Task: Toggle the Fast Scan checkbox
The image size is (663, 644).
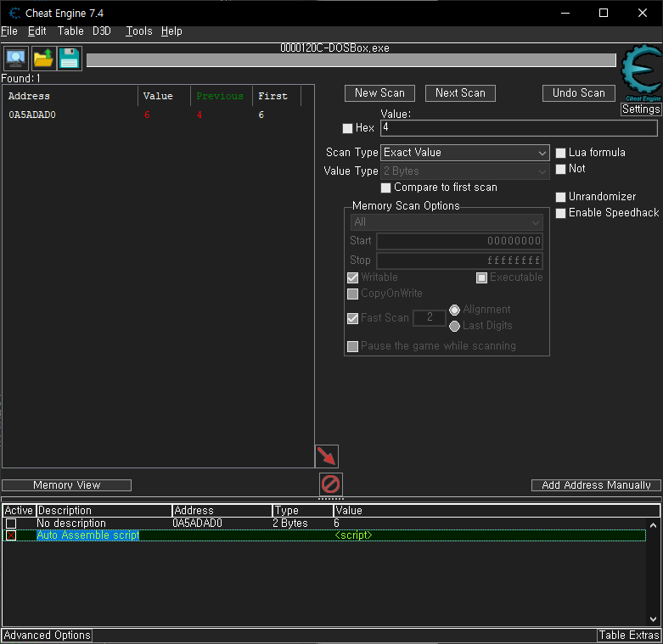Action: coord(352,318)
